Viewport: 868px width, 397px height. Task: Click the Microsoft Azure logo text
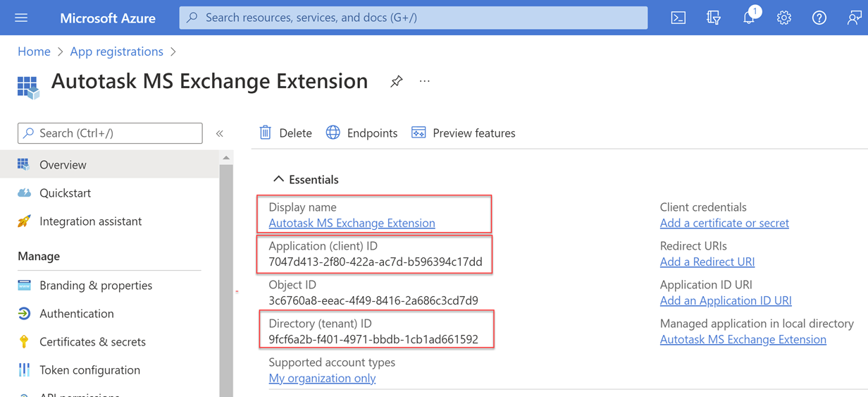108,18
